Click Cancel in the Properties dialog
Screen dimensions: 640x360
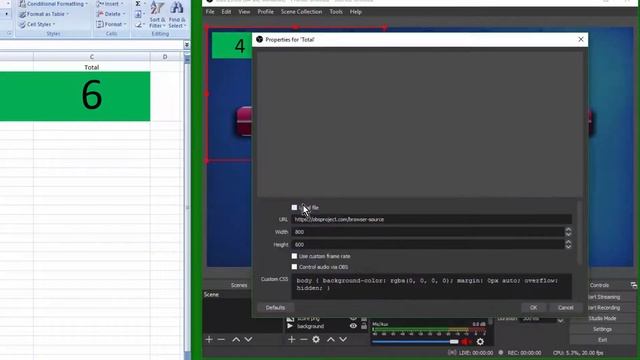point(566,307)
